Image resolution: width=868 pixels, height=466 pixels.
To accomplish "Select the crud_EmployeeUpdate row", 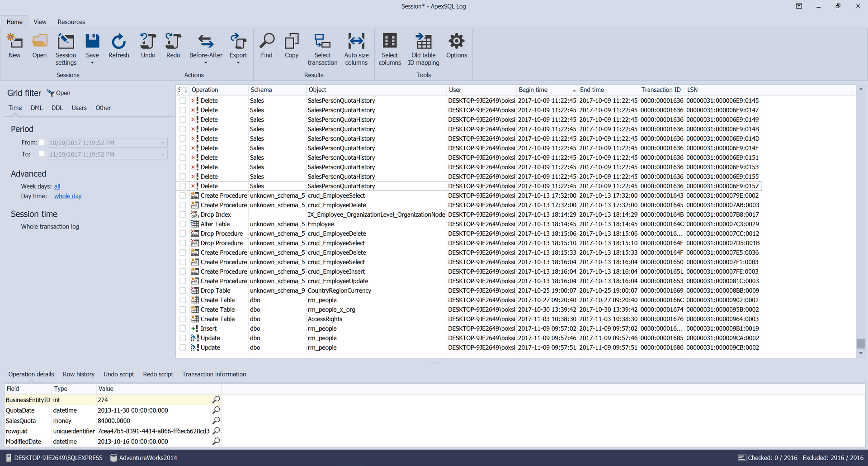I will (469, 281).
